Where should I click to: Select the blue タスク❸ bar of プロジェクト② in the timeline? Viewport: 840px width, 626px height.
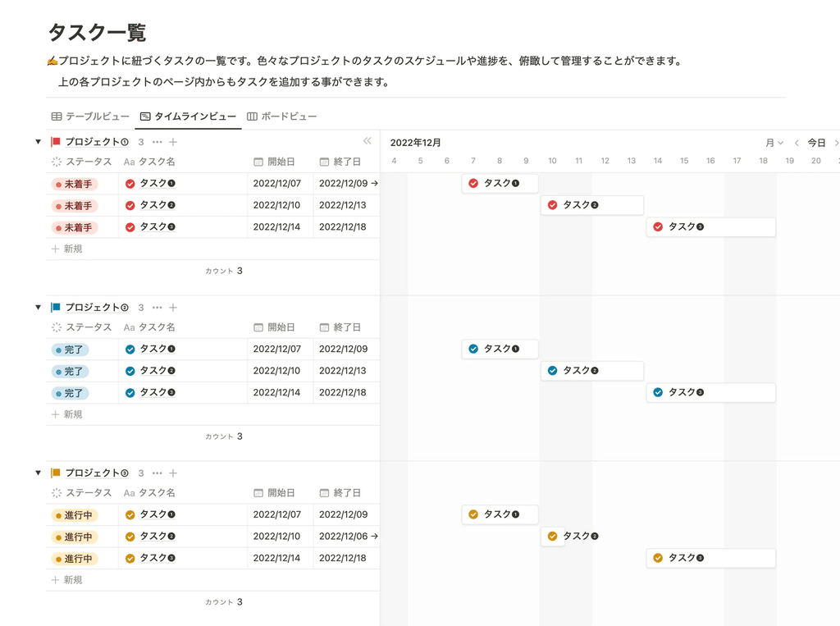coord(711,392)
